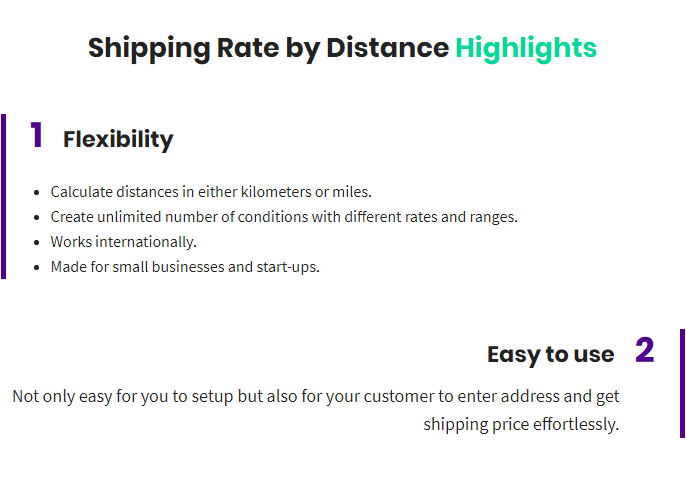Click the paragraph starting 'Not only easy'
Viewport: 686px width, 477px height.
point(316,410)
